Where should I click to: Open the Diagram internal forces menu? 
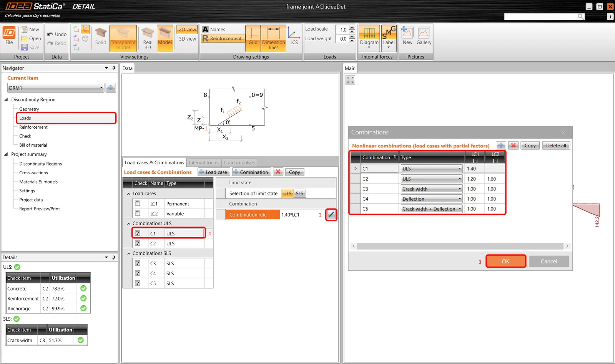[x=369, y=38]
